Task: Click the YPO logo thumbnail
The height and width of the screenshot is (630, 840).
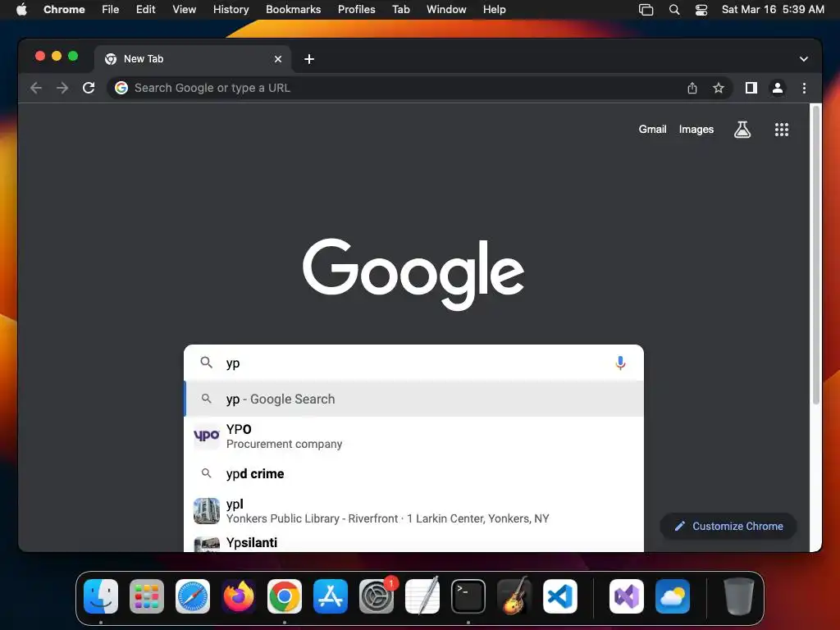Action: pyautogui.click(x=206, y=436)
